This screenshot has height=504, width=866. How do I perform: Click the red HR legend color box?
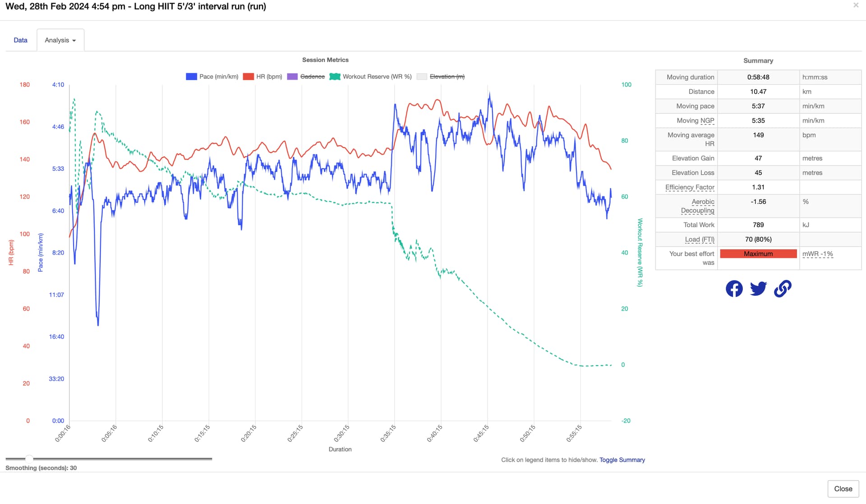(248, 77)
